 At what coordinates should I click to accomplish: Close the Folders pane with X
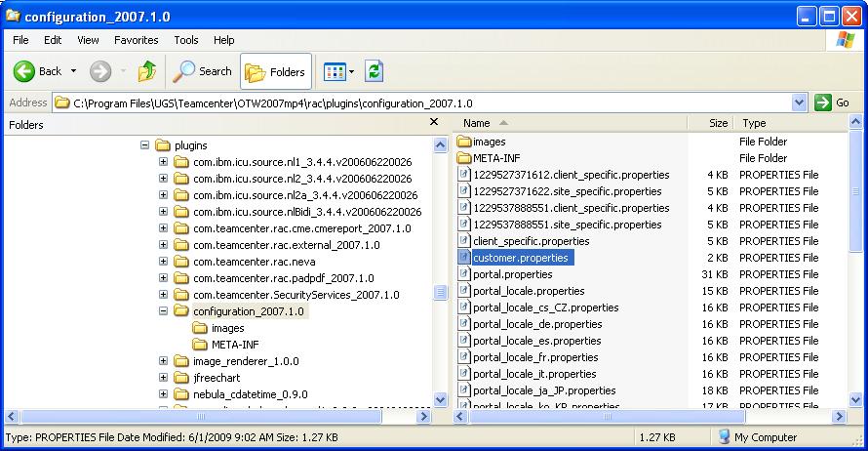[434, 121]
